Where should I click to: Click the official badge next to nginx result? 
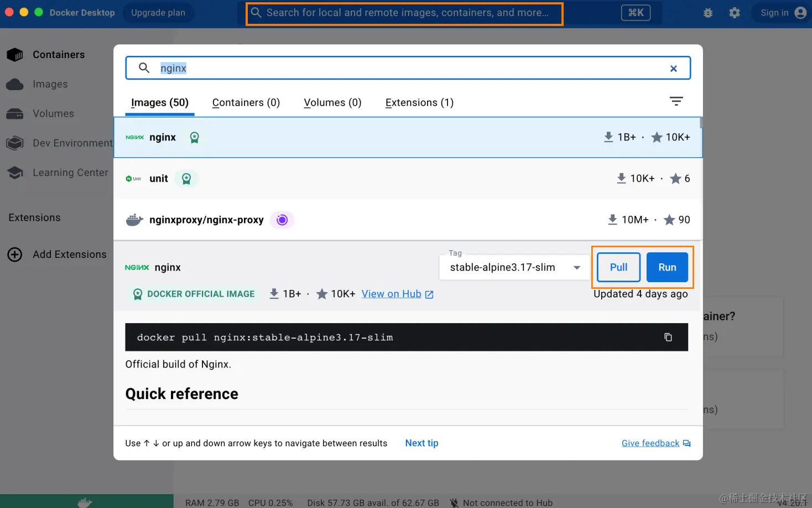[194, 137]
